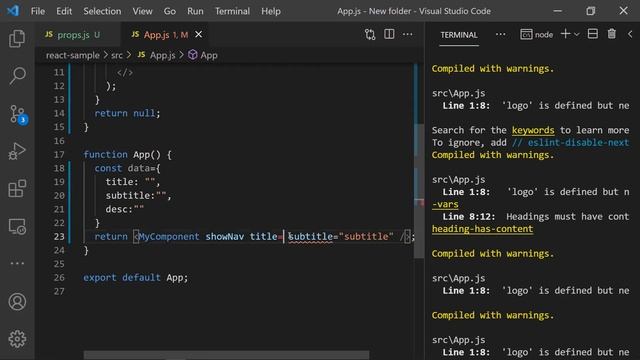Minimize the Visual Studio Code window
The height and width of the screenshot is (360, 640).
pos(558,11)
